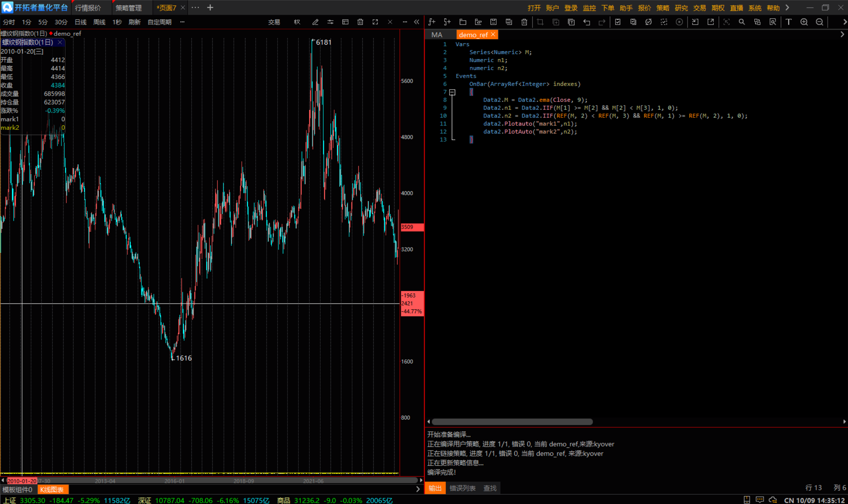The width and height of the screenshot is (848, 504).
Task: Toggle the 权 adjustment button
Action: (297, 22)
